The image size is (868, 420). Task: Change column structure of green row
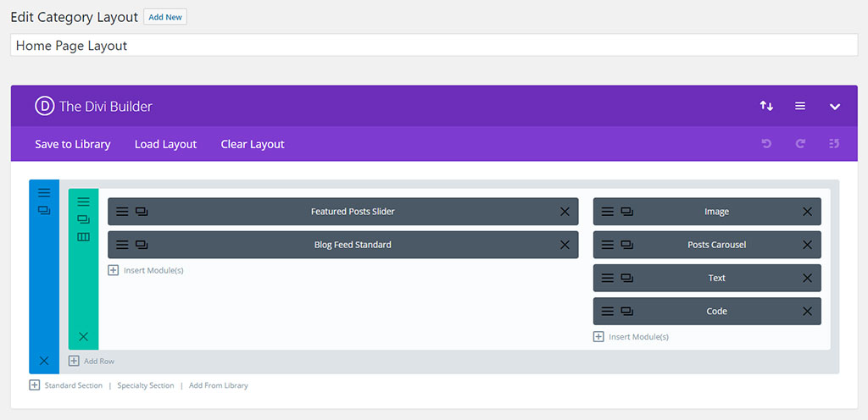click(83, 237)
